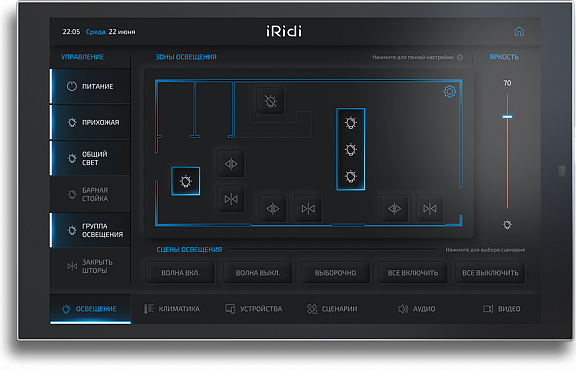
Task: Switch to the КЛИМАТИКА tab
Action: pyautogui.click(x=172, y=309)
